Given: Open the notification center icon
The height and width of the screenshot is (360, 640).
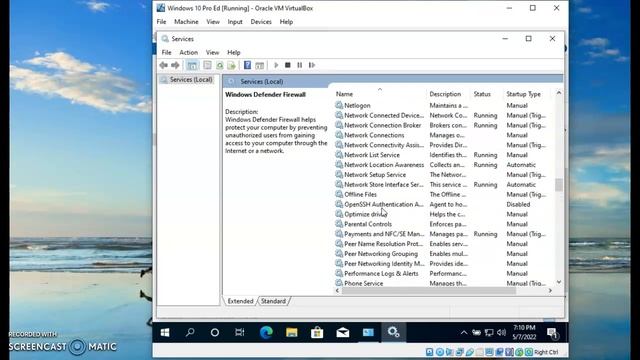Looking at the screenshot, I should coord(552,333).
